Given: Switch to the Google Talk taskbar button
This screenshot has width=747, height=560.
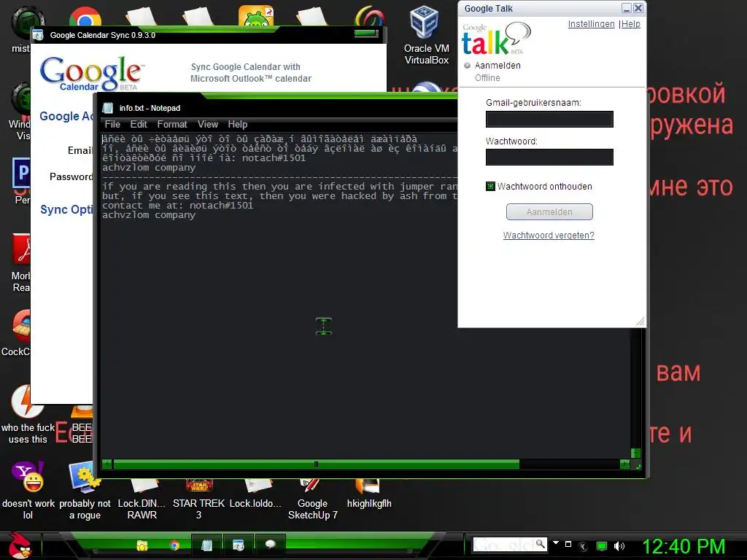Looking at the screenshot, I should [x=270, y=545].
